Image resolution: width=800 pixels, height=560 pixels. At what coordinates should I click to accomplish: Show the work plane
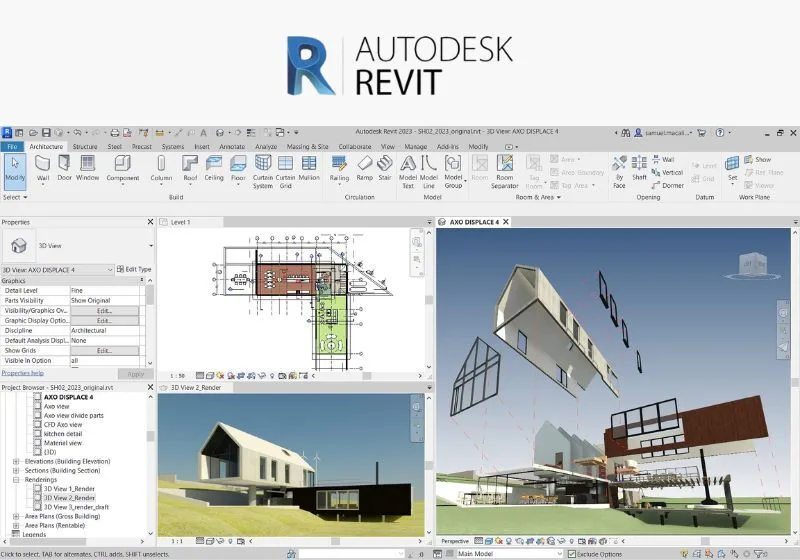[758, 160]
